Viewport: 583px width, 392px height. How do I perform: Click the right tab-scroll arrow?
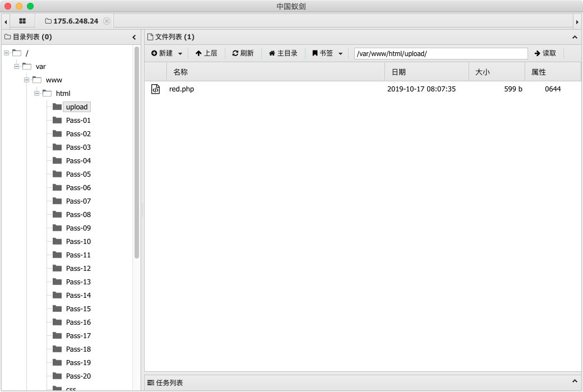click(x=577, y=22)
